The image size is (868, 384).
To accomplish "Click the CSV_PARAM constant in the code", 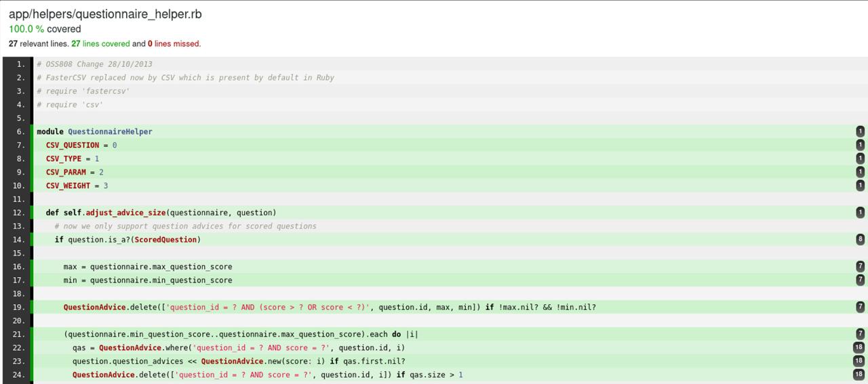I will pos(66,172).
